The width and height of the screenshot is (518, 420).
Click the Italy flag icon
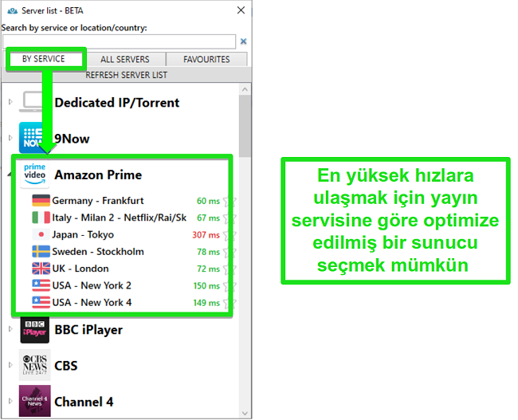[x=41, y=218]
